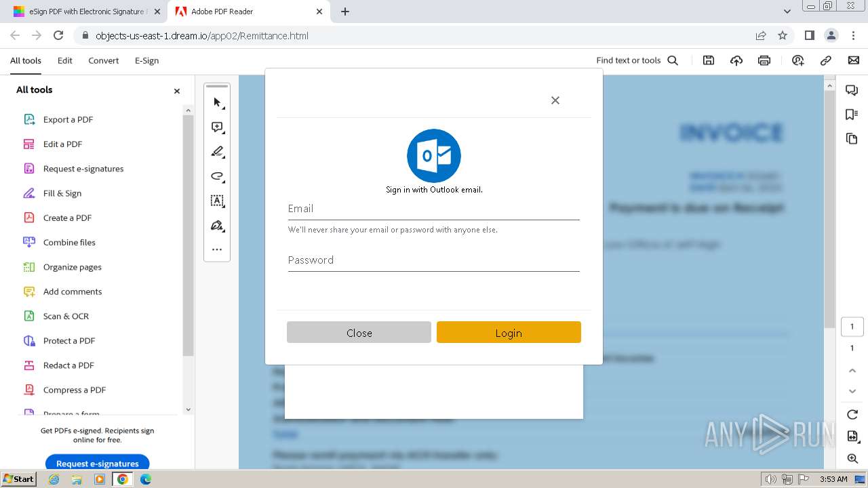Open the Chrome menu three dots

852,35
